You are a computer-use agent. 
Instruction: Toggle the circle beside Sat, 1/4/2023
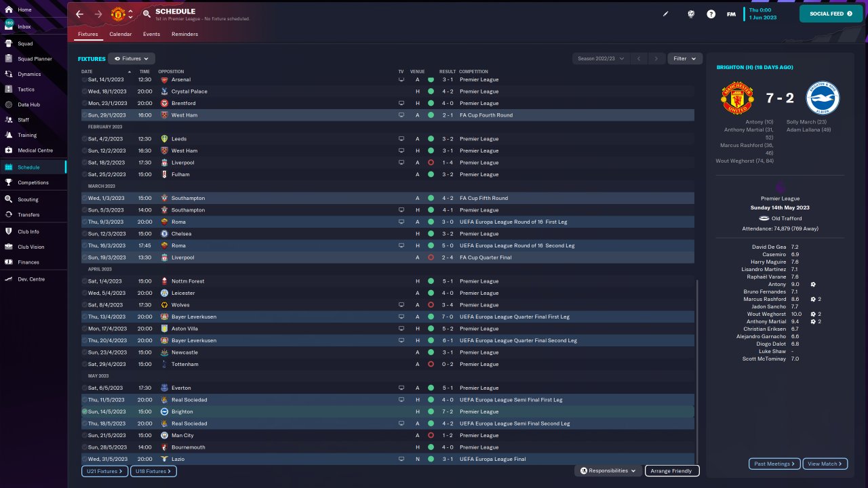coord(85,281)
